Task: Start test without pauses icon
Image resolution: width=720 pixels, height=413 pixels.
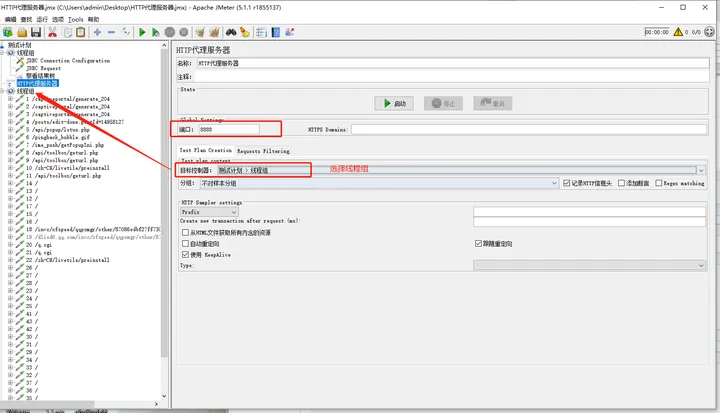Action: [x=156, y=32]
